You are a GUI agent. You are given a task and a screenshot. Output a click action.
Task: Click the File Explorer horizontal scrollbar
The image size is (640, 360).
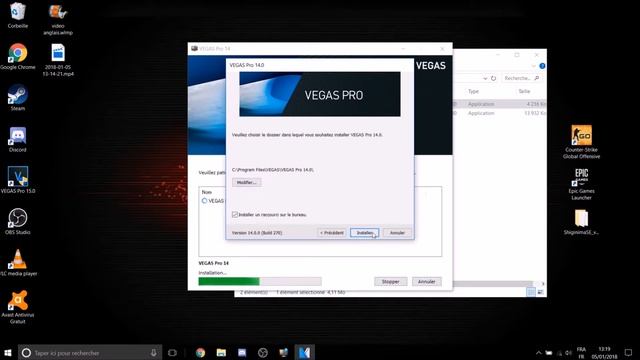pos(493,284)
